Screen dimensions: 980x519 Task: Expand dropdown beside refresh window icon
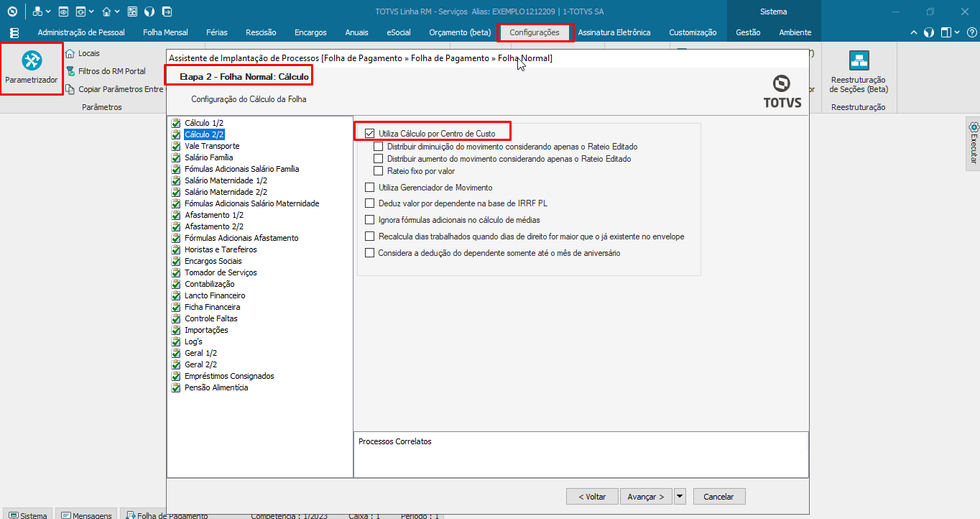(91, 12)
